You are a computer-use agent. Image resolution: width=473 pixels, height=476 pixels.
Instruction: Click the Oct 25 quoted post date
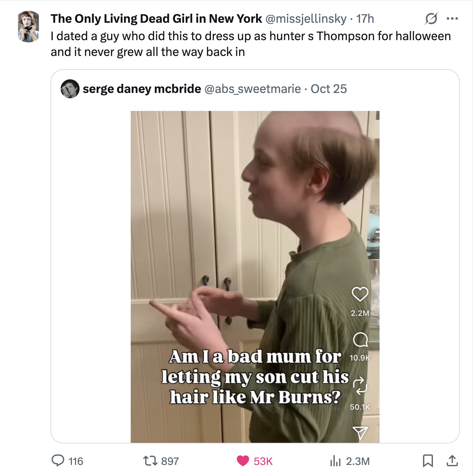pos(329,89)
